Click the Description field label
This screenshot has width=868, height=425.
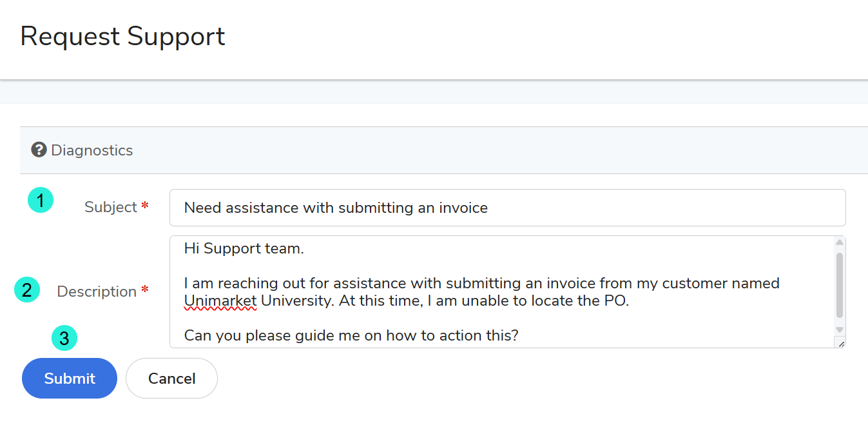97,292
